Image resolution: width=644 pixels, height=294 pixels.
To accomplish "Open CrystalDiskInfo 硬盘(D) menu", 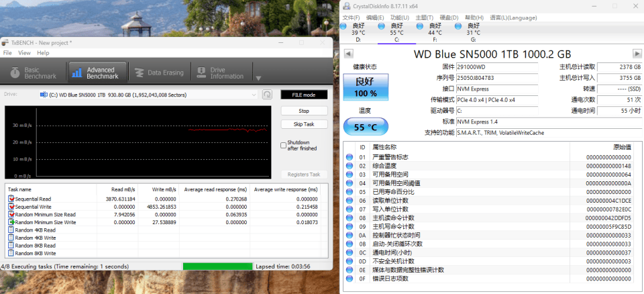I will pyautogui.click(x=449, y=17).
